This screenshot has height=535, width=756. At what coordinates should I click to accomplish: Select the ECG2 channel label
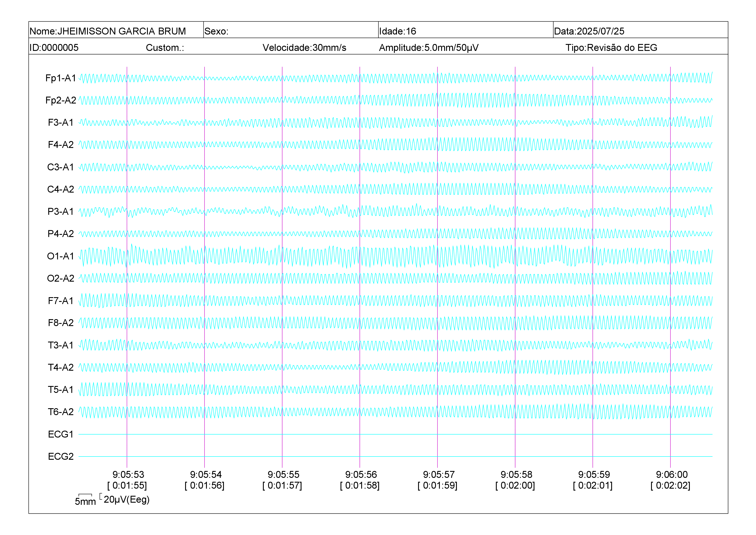[61, 456]
